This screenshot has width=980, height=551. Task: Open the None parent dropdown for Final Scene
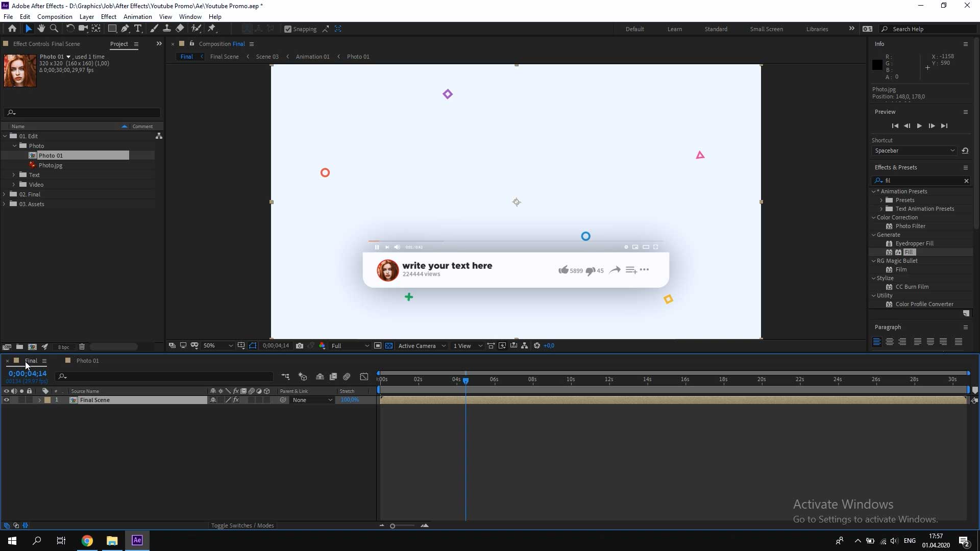tap(312, 400)
